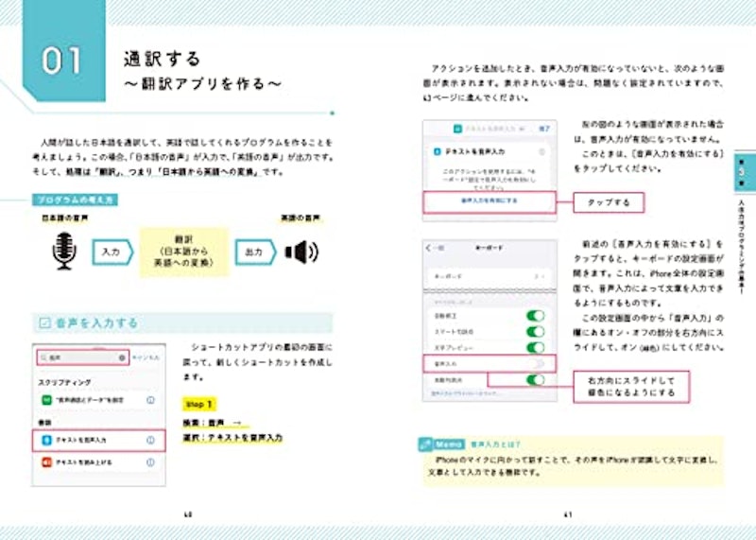Image resolution: width=756 pixels, height=540 pixels.
Task: Toggle the 文字プレビュー switch
Action: (x=535, y=347)
